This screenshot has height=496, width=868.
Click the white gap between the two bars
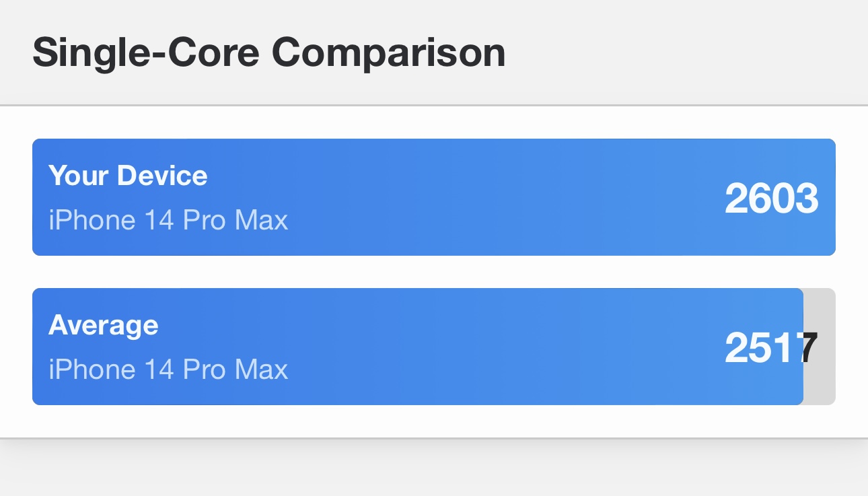coord(434,272)
